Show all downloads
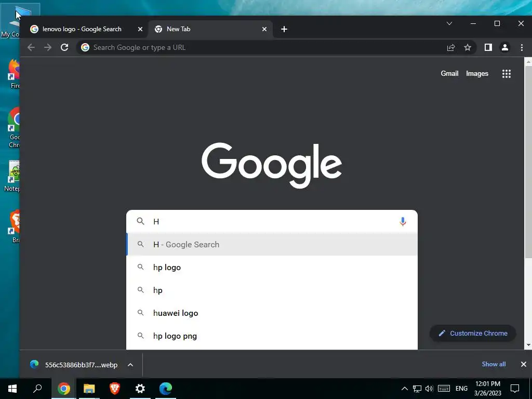Viewport: 532px width, 399px height. click(x=494, y=364)
